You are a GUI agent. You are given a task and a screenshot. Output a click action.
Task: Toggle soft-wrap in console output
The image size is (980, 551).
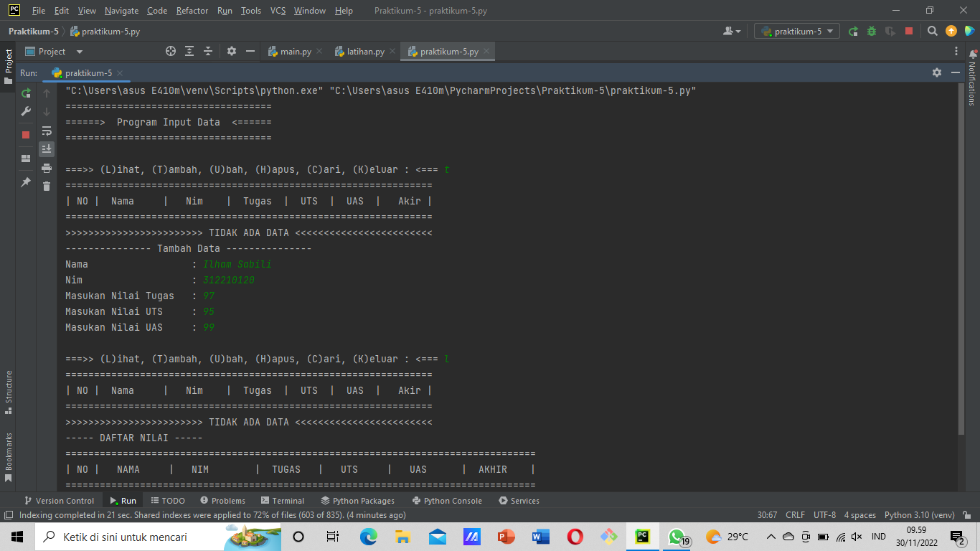click(47, 131)
